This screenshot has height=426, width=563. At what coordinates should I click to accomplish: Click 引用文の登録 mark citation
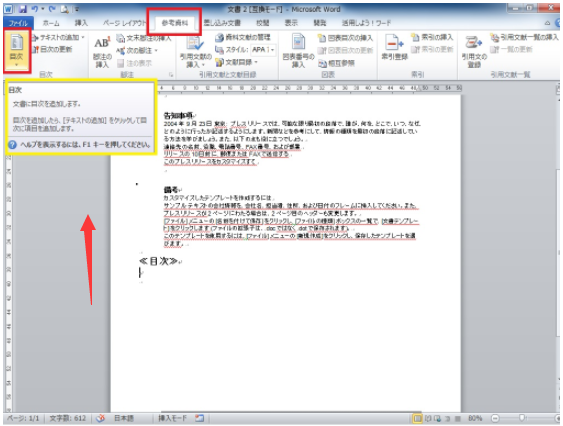474,51
